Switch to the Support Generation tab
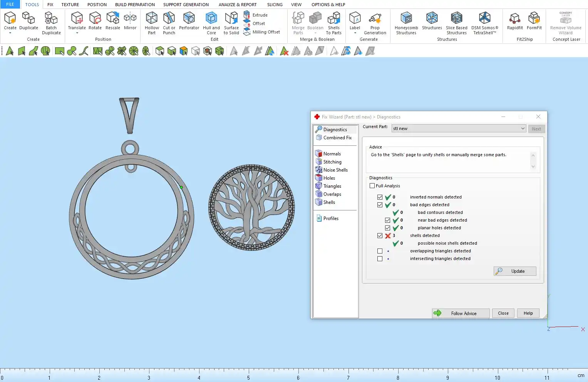 click(186, 5)
